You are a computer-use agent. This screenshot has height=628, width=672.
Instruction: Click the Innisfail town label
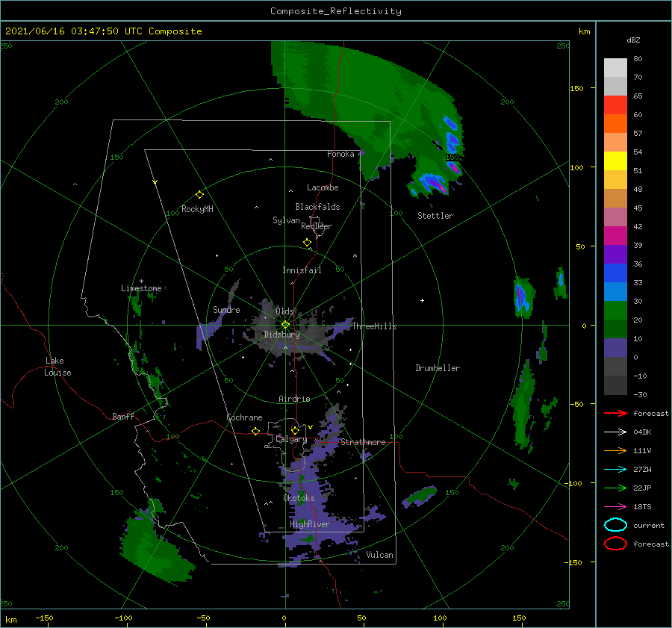(302, 270)
